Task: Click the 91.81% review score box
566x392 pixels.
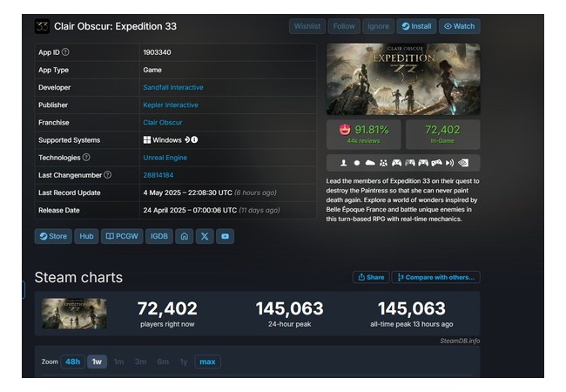Action: (364, 134)
